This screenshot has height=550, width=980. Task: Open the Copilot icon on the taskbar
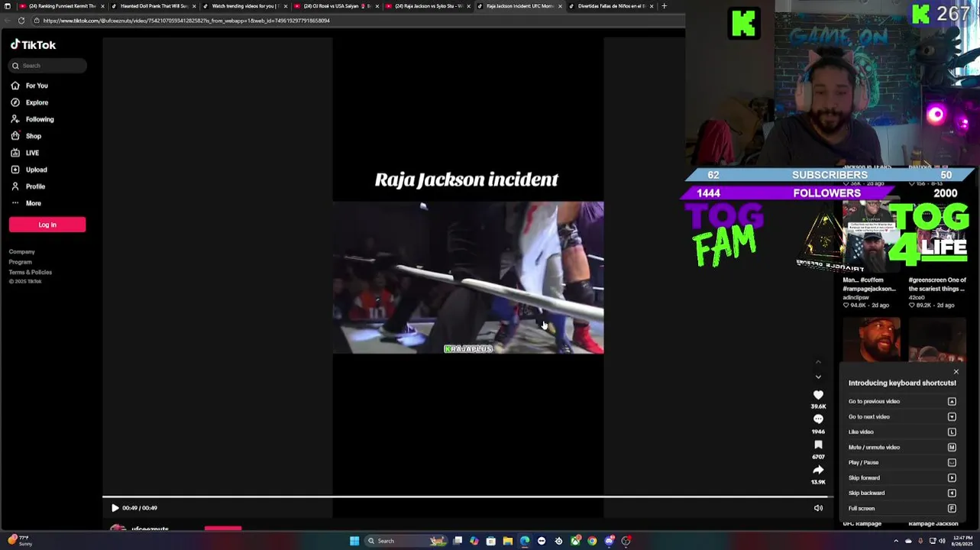point(474,541)
